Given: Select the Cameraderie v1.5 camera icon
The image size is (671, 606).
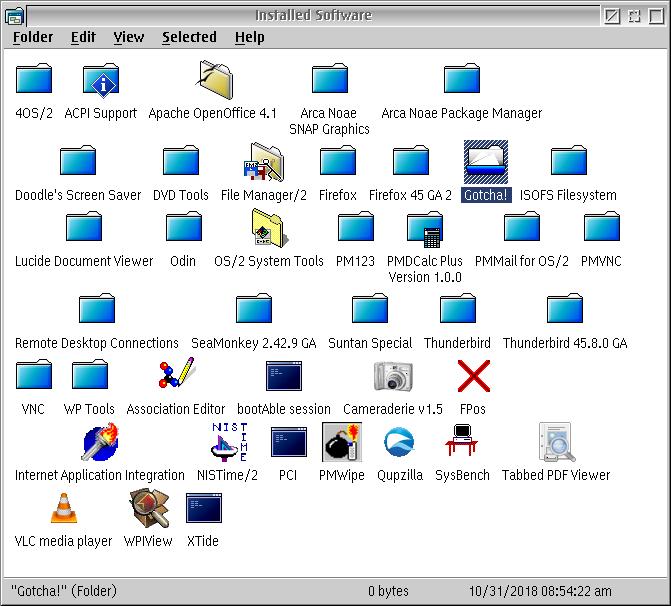Looking at the screenshot, I should pyautogui.click(x=393, y=376).
